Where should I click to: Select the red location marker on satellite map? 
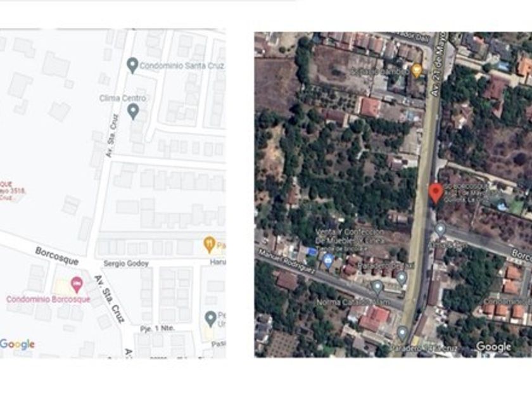pos(435,194)
